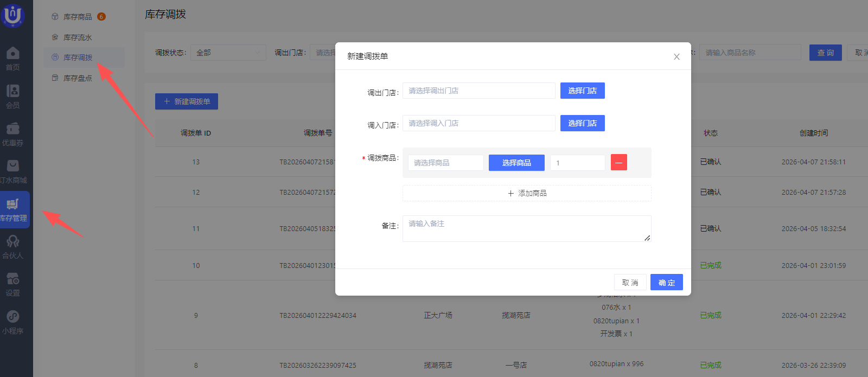Open the 合伙人 partners sidebar icon

[x=13, y=246]
